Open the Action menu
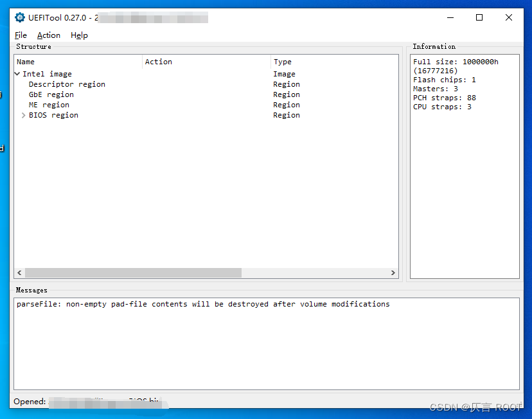Image resolution: width=532 pixels, height=419 pixels. point(49,35)
